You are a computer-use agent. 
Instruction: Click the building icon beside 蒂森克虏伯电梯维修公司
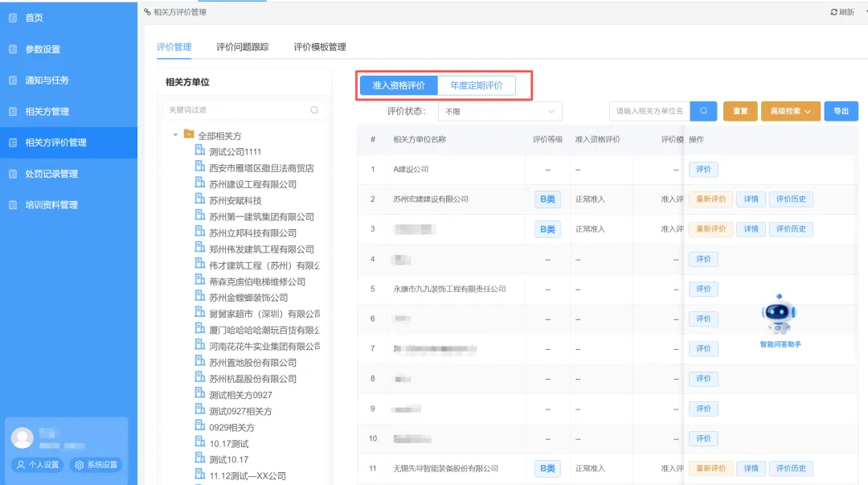[x=200, y=279]
